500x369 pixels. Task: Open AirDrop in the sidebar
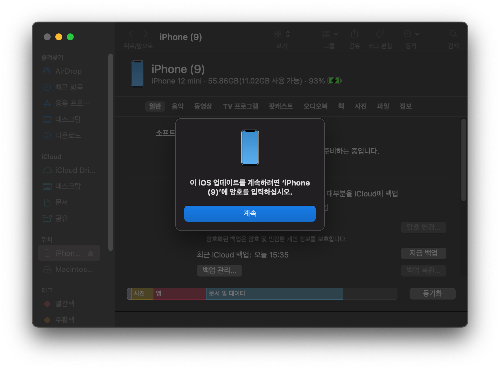click(62, 71)
